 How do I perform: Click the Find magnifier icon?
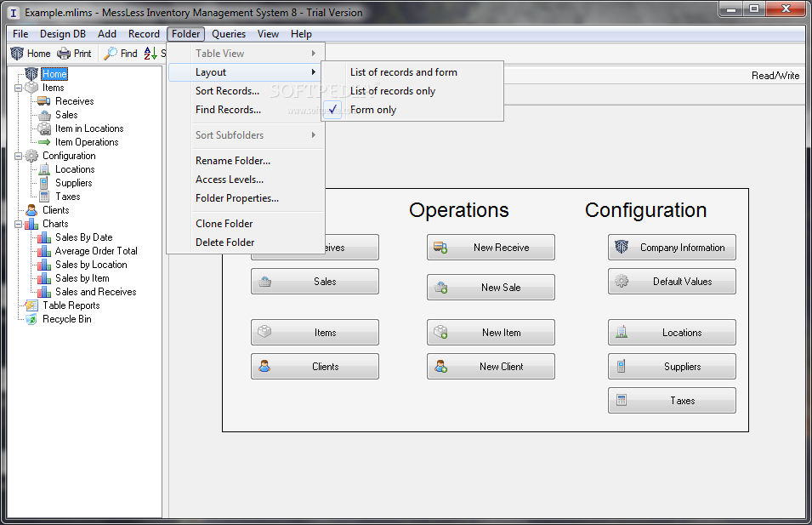[x=111, y=54]
